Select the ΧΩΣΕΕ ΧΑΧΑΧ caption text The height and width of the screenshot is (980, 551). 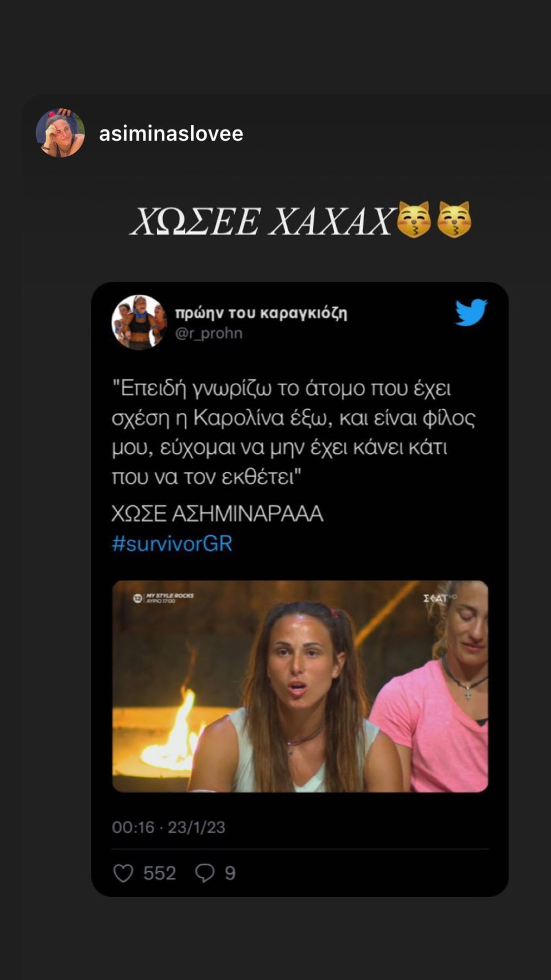(263, 222)
